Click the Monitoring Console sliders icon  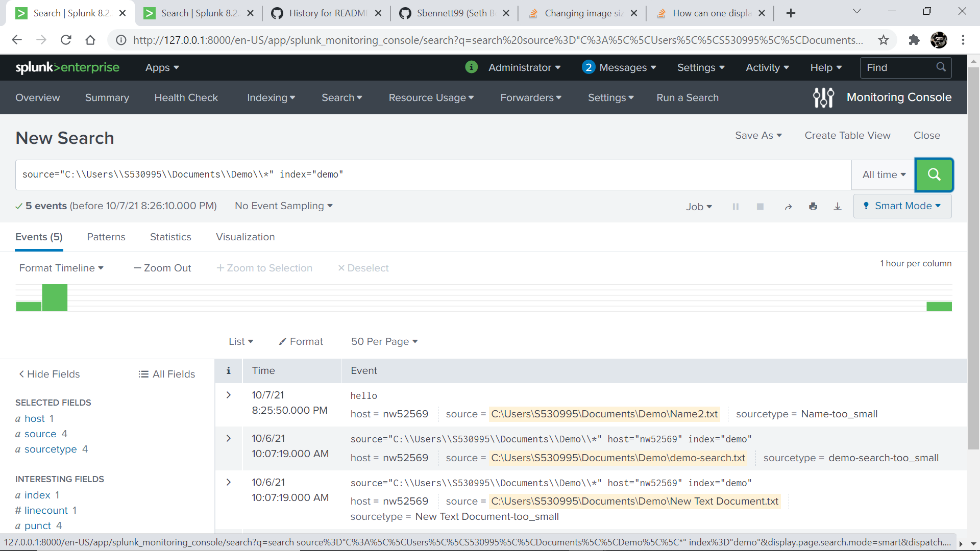click(x=823, y=97)
